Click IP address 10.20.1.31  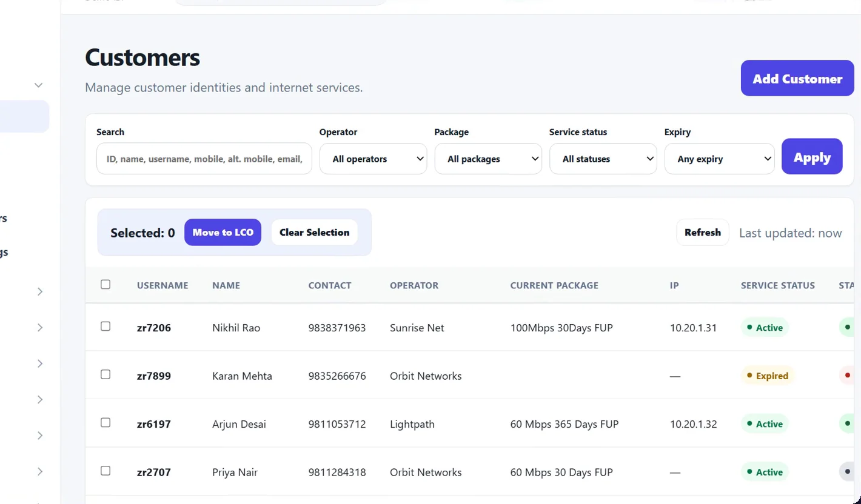coord(694,328)
